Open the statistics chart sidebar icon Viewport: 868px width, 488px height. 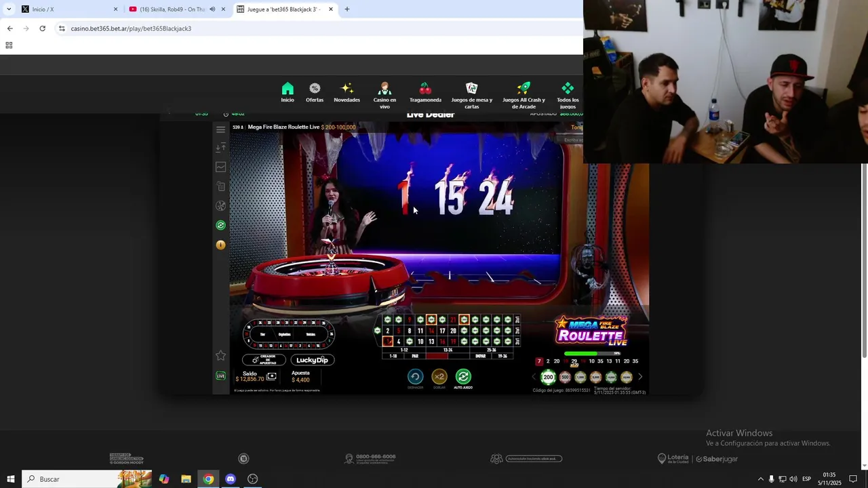[220, 167]
